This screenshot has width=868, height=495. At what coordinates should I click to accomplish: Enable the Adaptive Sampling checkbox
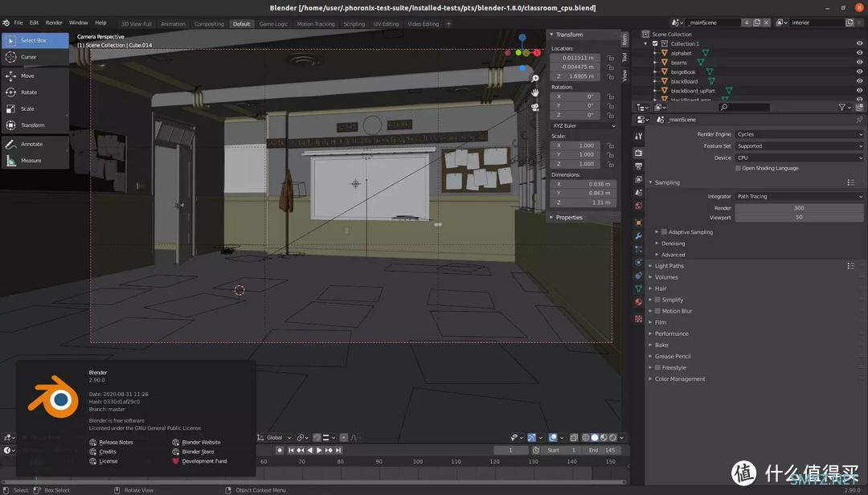(664, 232)
